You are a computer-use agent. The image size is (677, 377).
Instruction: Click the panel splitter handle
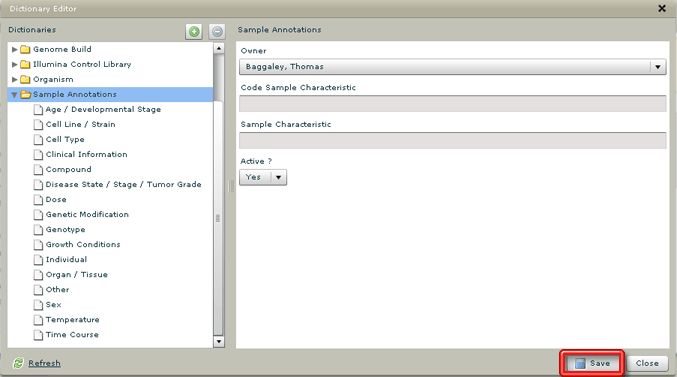pyautogui.click(x=231, y=186)
